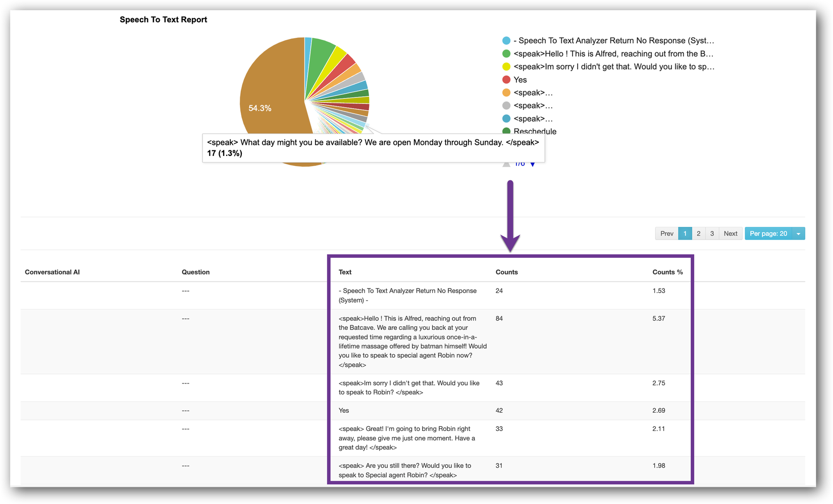Image resolution: width=833 pixels, height=504 pixels.
Task: Click the gray legend dot in chart legend
Action: [x=506, y=105]
